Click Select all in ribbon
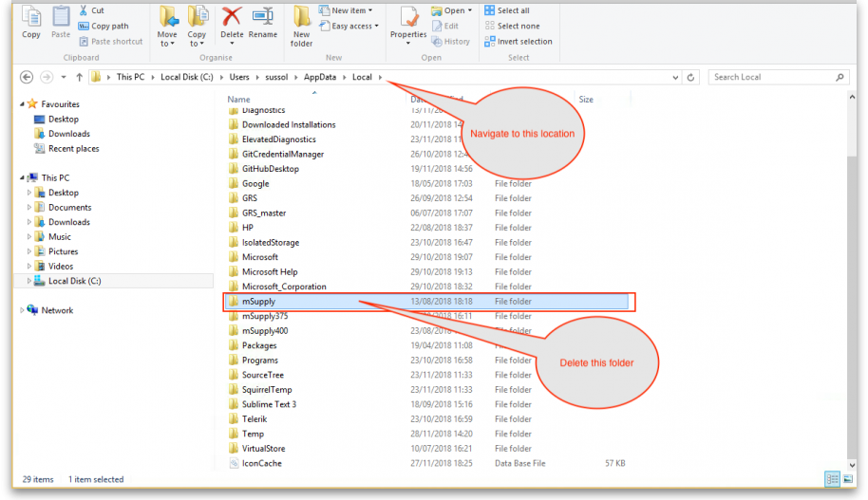This screenshot has width=868, height=500. [x=512, y=10]
